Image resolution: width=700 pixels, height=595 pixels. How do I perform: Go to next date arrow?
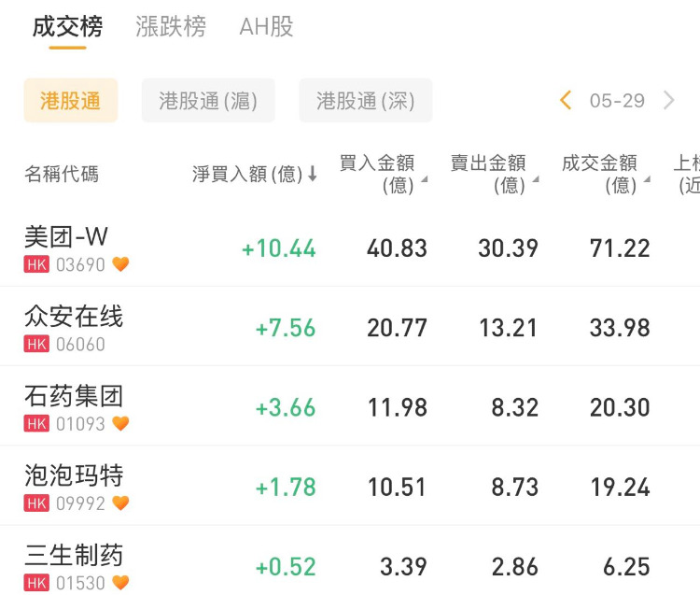[668, 100]
